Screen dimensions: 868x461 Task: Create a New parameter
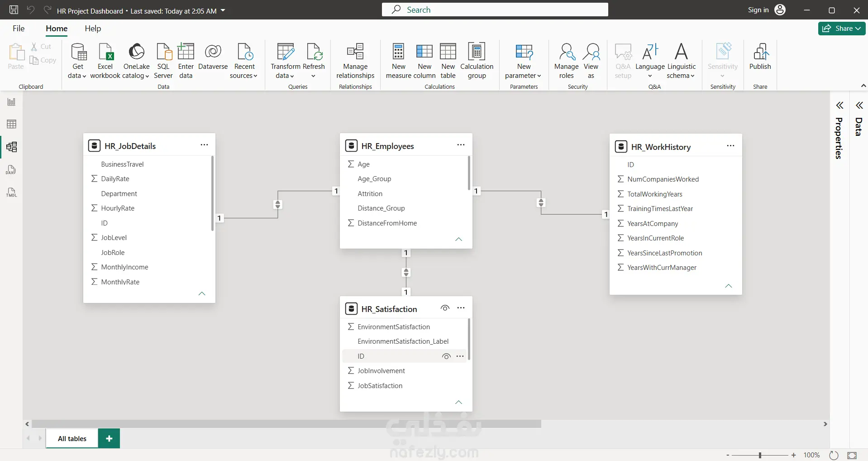click(524, 61)
